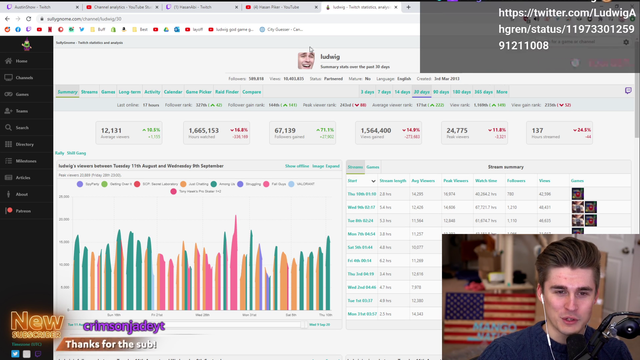Toggle Struggling series in chart legend
640x360 pixels.
tap(249, 184)
